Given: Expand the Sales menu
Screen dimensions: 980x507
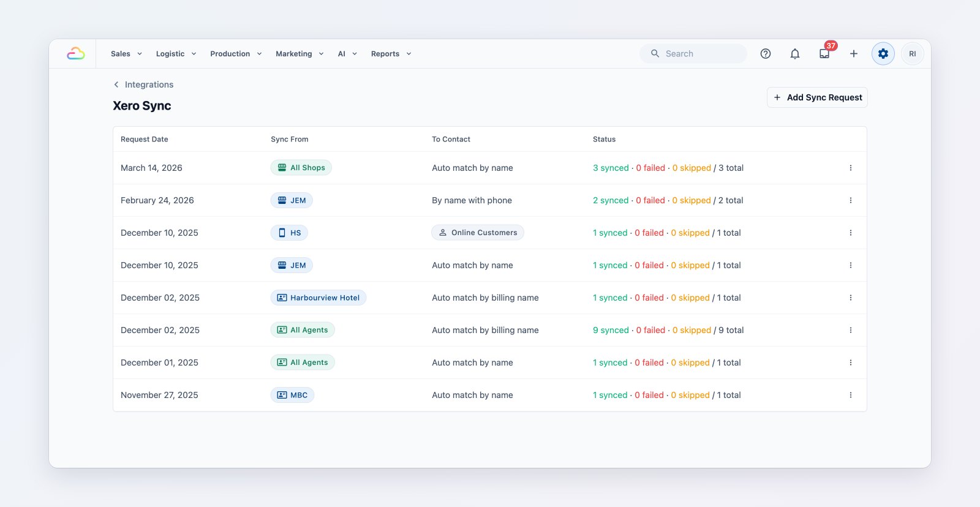Looking at the screenshot, I should tap(127, 54).
